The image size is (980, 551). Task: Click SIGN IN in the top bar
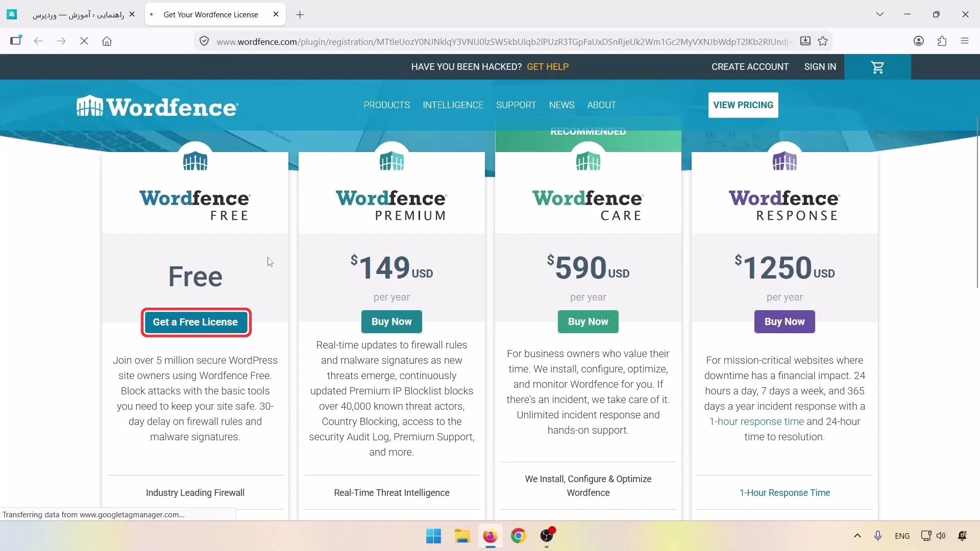(820, 67)
